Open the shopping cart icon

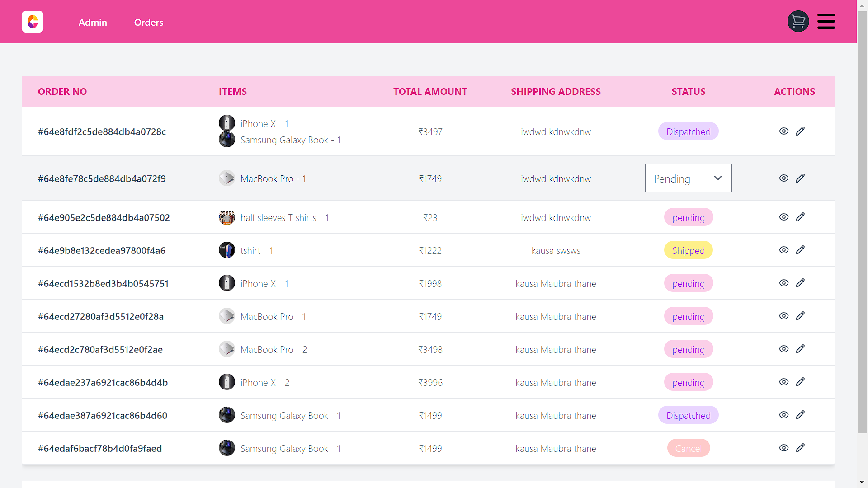[798, 21]
